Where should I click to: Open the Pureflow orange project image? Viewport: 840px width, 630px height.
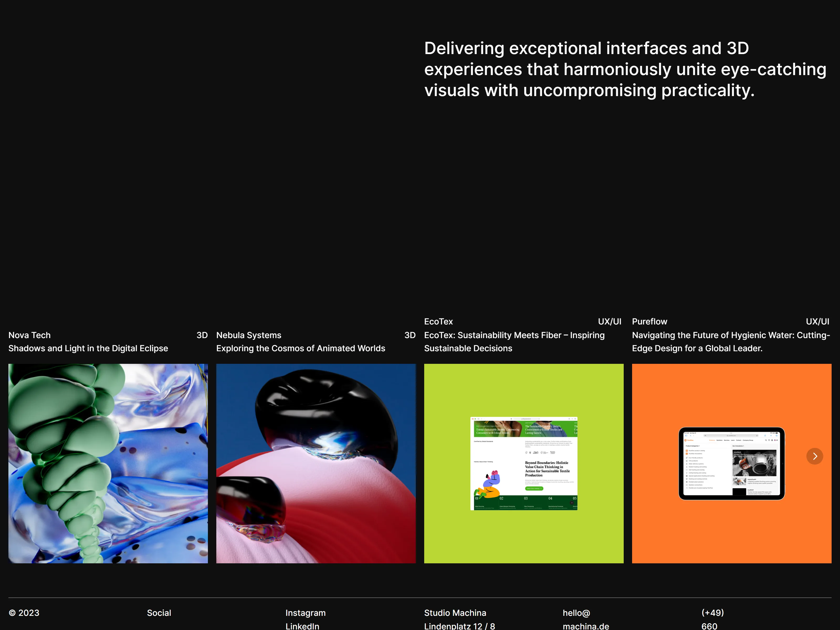click(x=731, y=463)
